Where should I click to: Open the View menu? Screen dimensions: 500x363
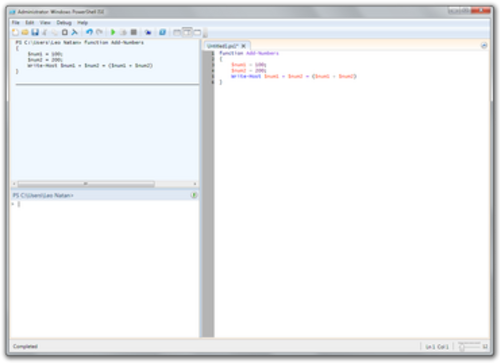point(45,23)
